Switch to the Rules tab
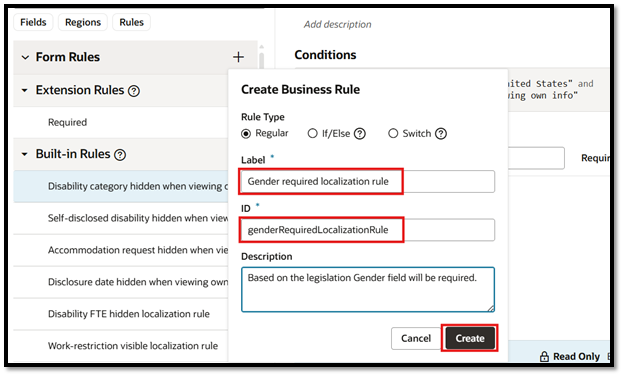 pos(131,22)
